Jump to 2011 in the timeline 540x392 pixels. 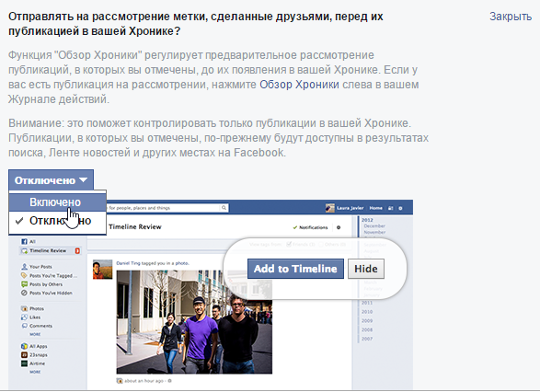pyautogui.click(x=367, y=303)
